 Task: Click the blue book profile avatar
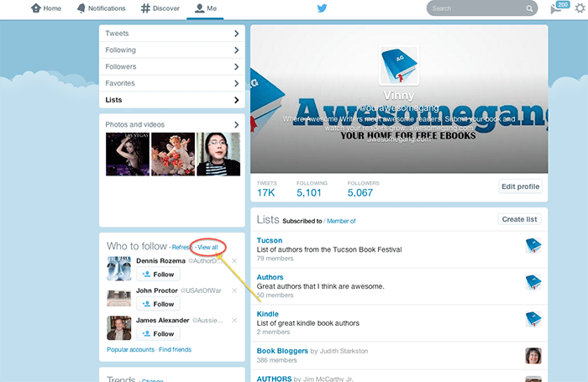(399, 65)
